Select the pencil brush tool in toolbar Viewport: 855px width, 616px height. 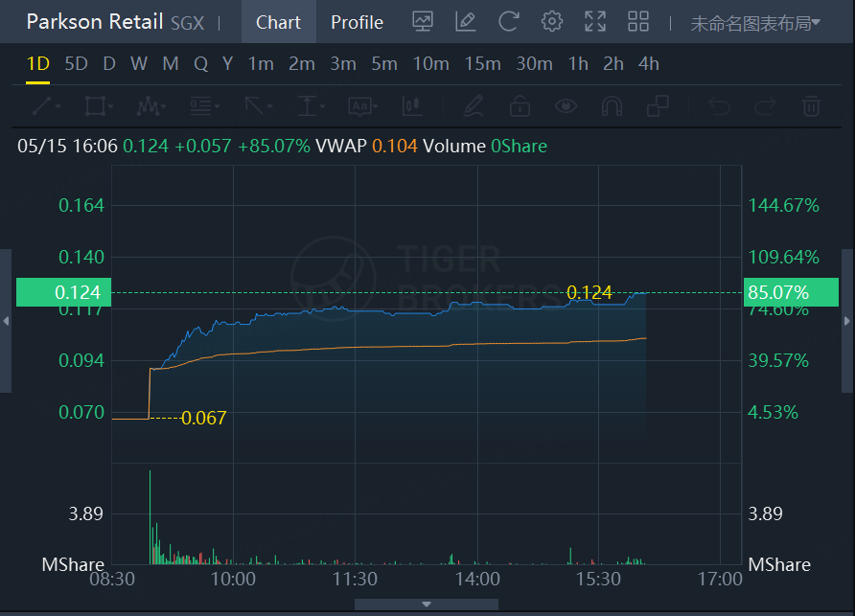tap(473, 106)
